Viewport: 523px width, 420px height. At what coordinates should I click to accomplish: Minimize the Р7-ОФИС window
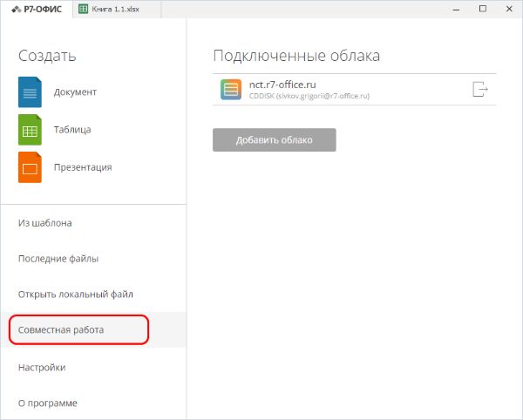click(456, 10)
